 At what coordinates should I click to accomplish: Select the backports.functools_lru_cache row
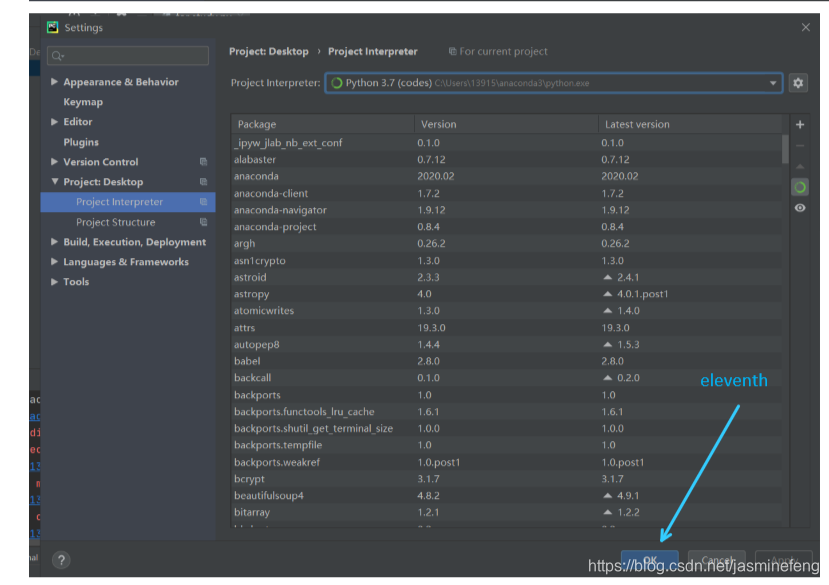point(506,412)
